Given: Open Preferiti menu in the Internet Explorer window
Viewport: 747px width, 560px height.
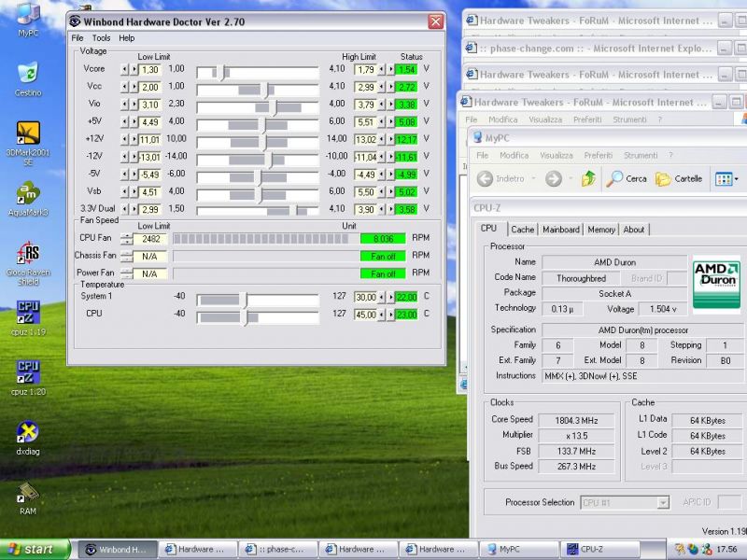Looking at the screenshot, I should pos(587,119).
